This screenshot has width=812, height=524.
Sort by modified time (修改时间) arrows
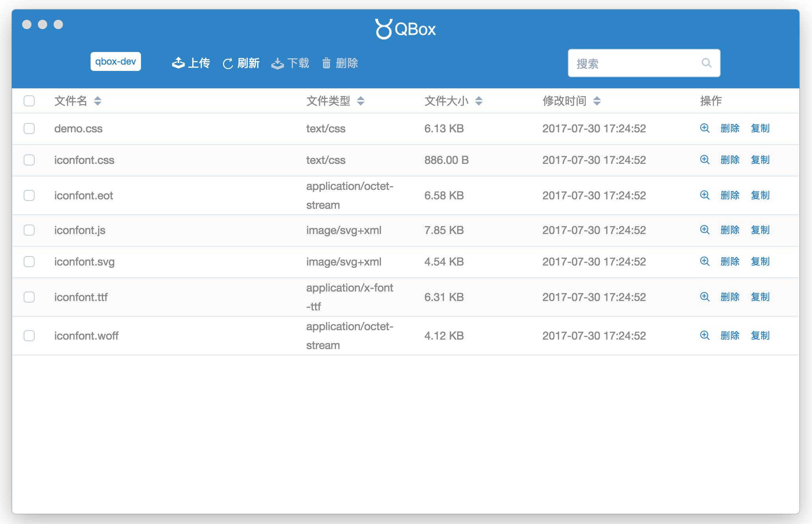click(597, 101)
